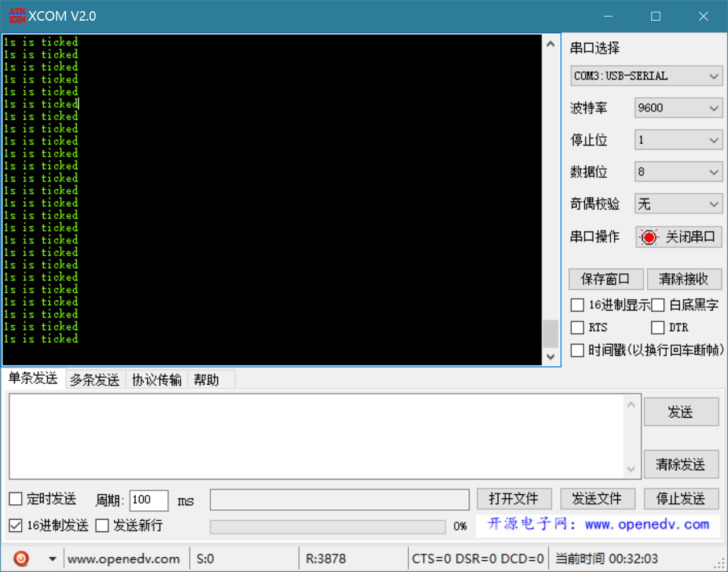
Task: Open the www.openedv.com link
Action: click(x=124, y=558)
